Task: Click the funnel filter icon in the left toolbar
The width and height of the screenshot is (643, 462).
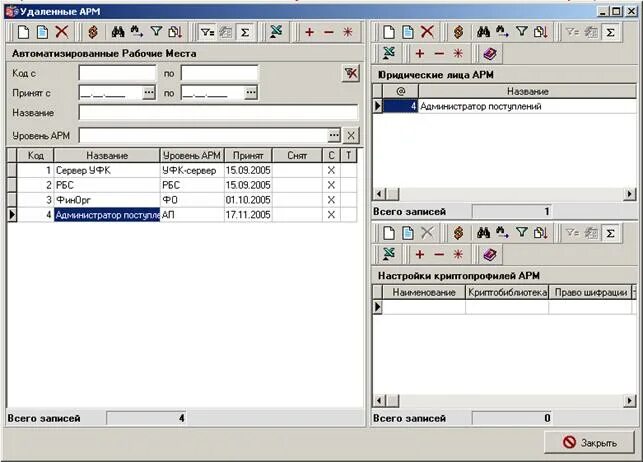Action: [x=156, y=32]
